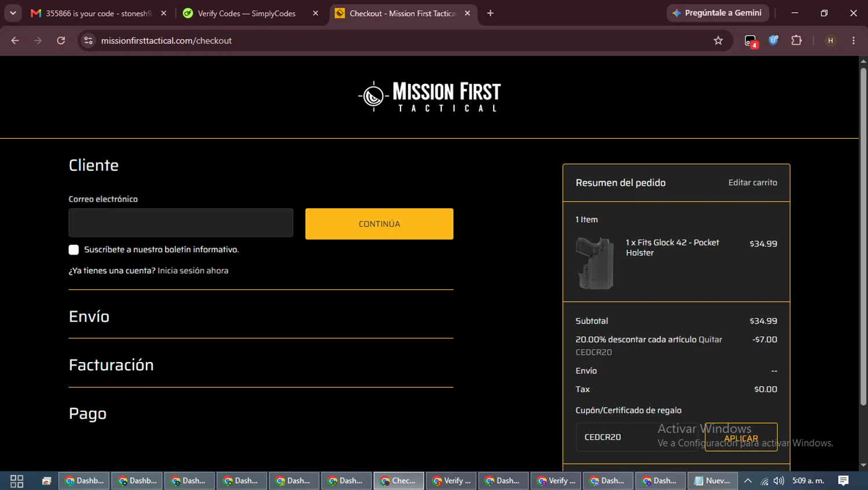
Task: Remove the discount with the Quitar link
Action: [x=710, y=340]
